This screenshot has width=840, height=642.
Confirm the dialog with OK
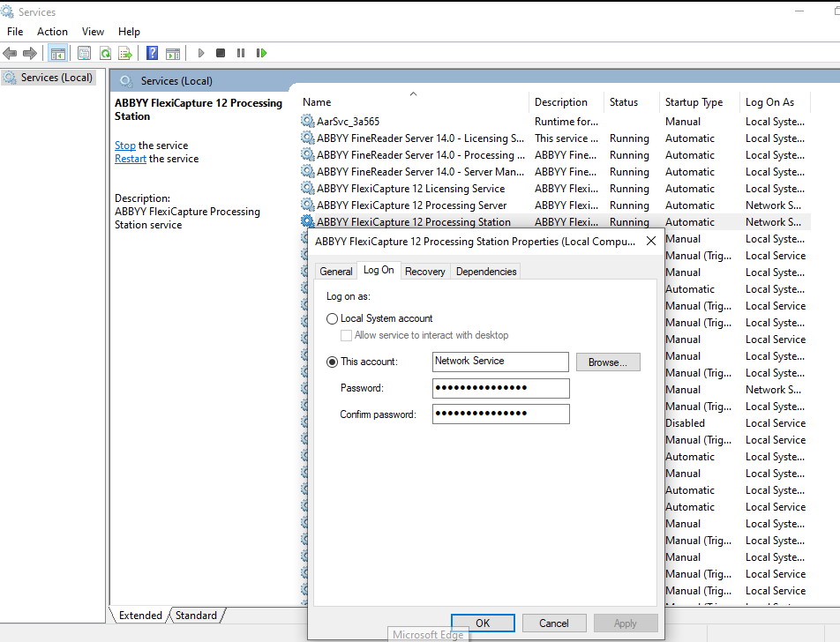(x=483, y=623)
